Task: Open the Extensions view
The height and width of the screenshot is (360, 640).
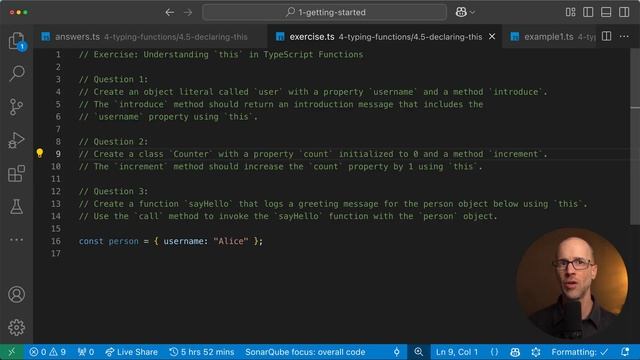Action: [16, 173]
